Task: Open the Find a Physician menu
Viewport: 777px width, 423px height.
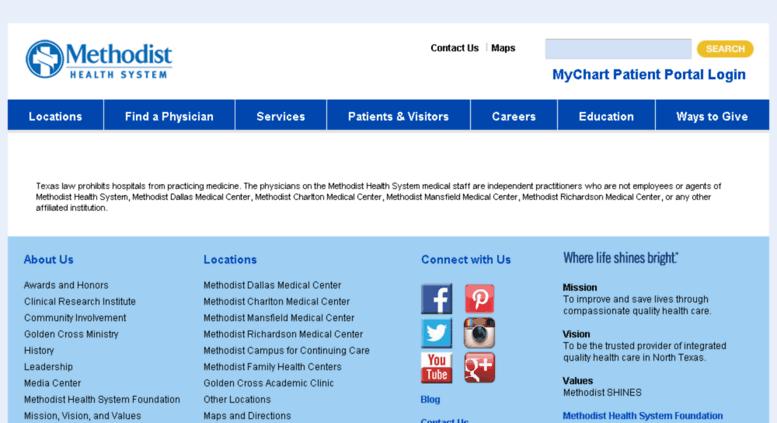Action: click(169, 116)
